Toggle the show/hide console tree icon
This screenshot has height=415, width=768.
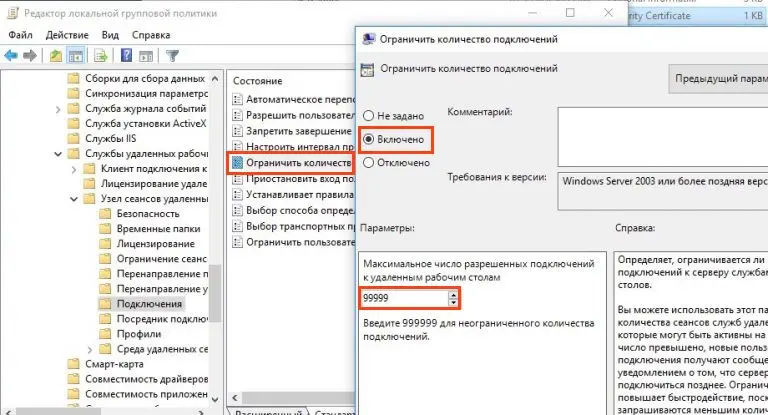tap(77, 55)
